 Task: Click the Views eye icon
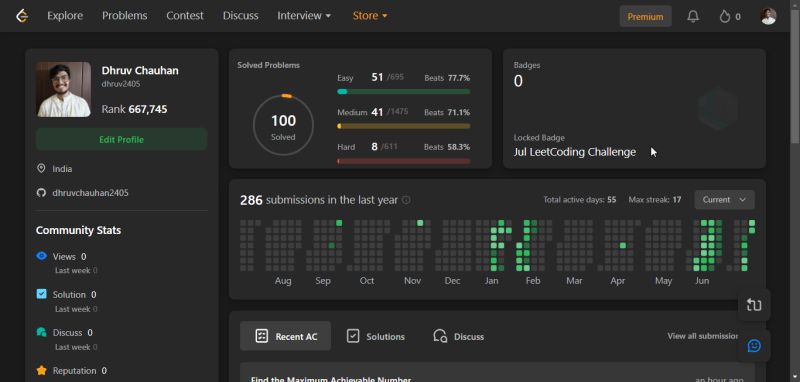[41, 256]
